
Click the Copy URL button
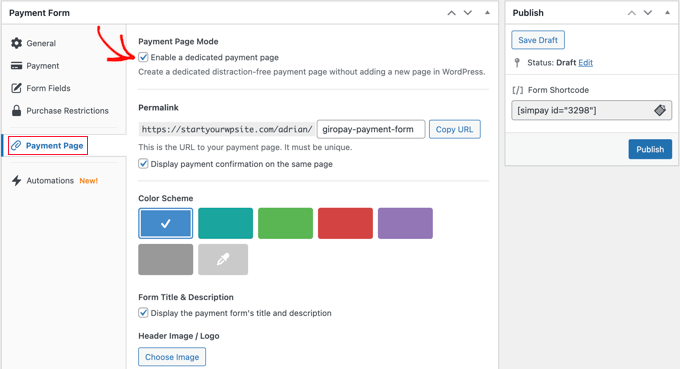[x=454, y=129]
